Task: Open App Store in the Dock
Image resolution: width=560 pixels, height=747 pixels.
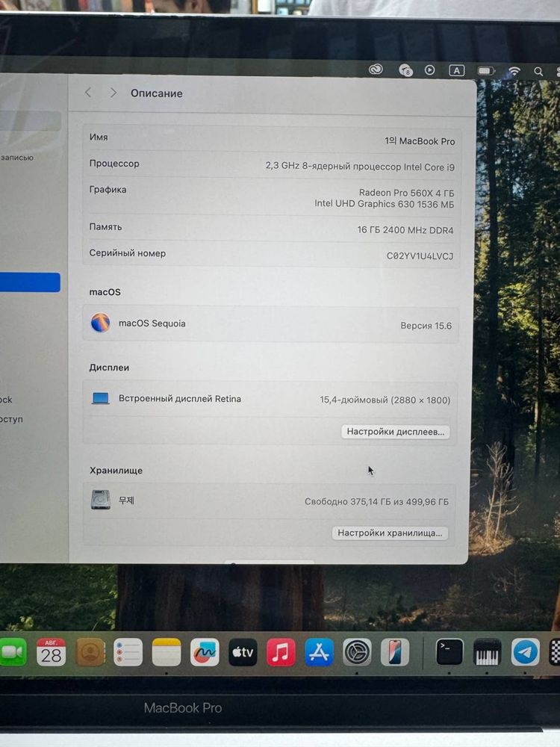Action: tap(319, 652)
